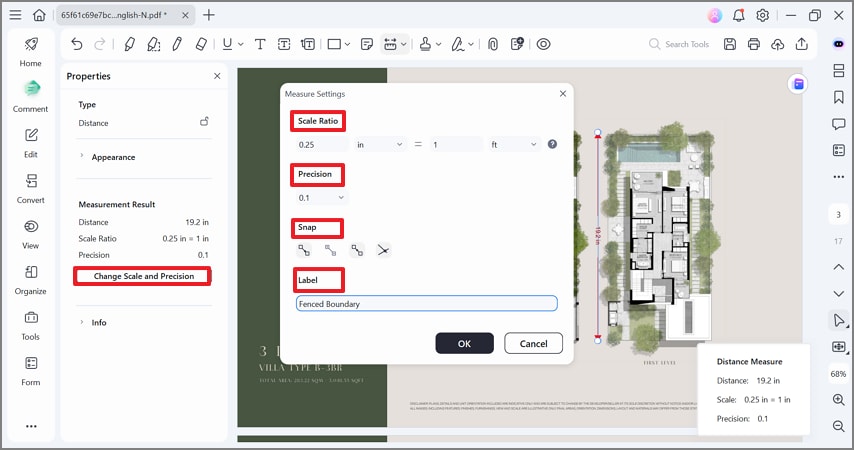Open the 'in' unit dropdown
Screen dimensions: 854x450
(x=380, y=144)
